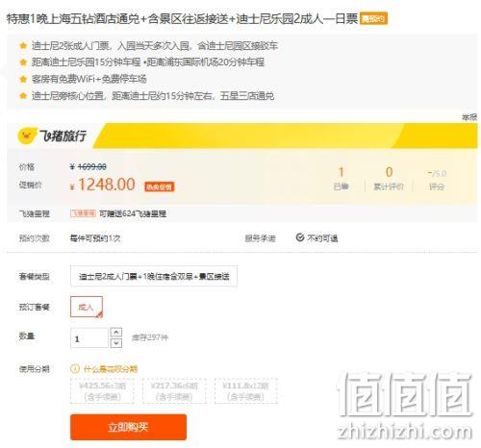The width and height of the screenshot is (481, 448).
Task: Decrease quantity with the down arrow
Action: click(116, 343)
